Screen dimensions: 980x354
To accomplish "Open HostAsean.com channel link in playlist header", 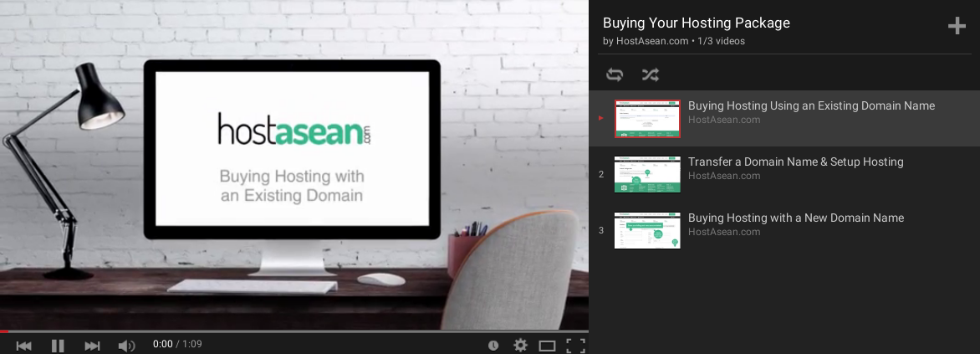I will pyautogui.click(x=652, y=41).
